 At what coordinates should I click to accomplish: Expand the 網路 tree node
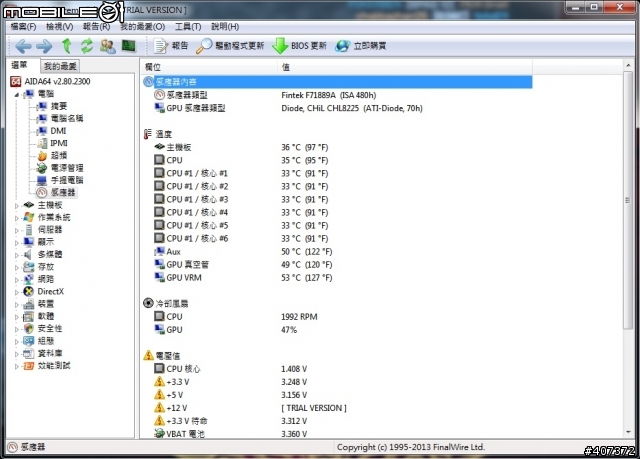pyautogui.click(x=17, y=280)
